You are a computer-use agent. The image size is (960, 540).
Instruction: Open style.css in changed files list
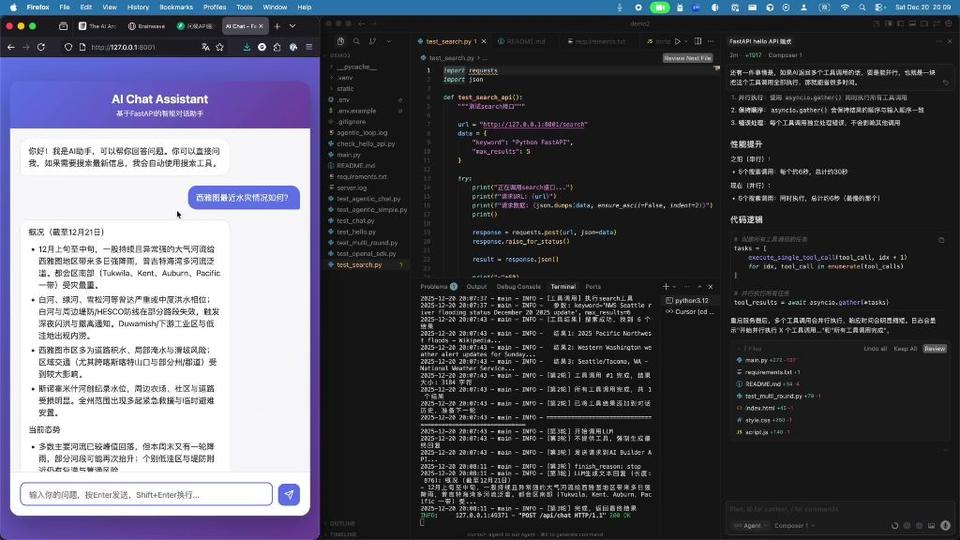coord(757,420)
